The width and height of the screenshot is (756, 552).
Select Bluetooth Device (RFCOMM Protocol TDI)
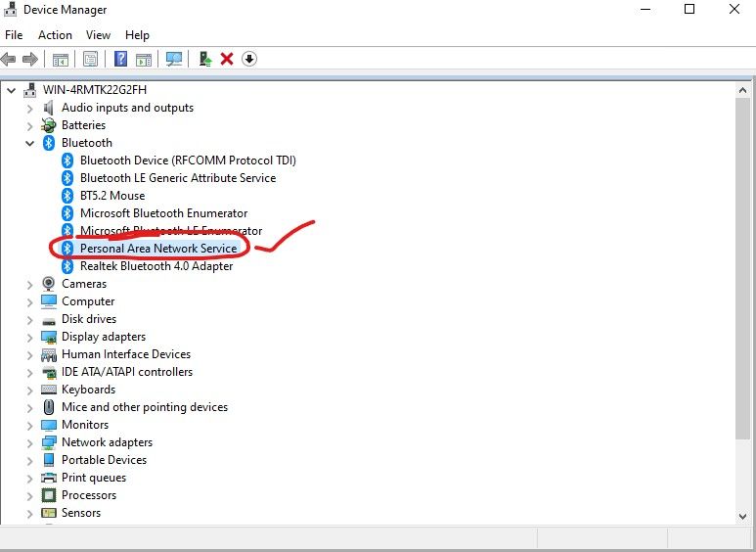(188, 161)
